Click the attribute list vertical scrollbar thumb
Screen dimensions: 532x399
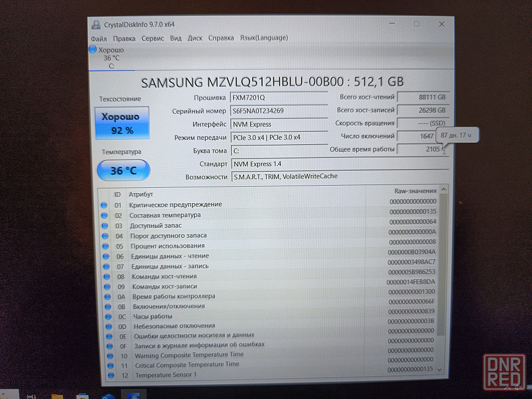coord(442,264)
